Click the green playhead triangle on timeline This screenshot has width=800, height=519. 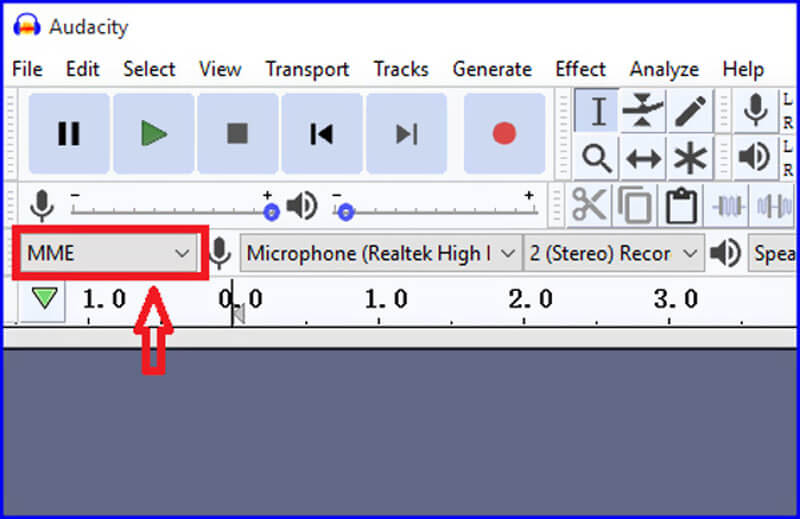[x=43, y=299]
